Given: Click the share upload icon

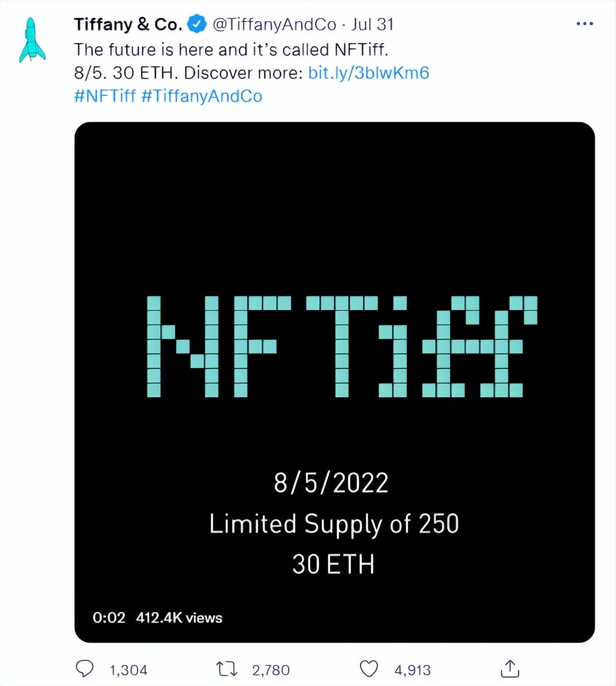Looking at the screenshot, I should 510,669.
